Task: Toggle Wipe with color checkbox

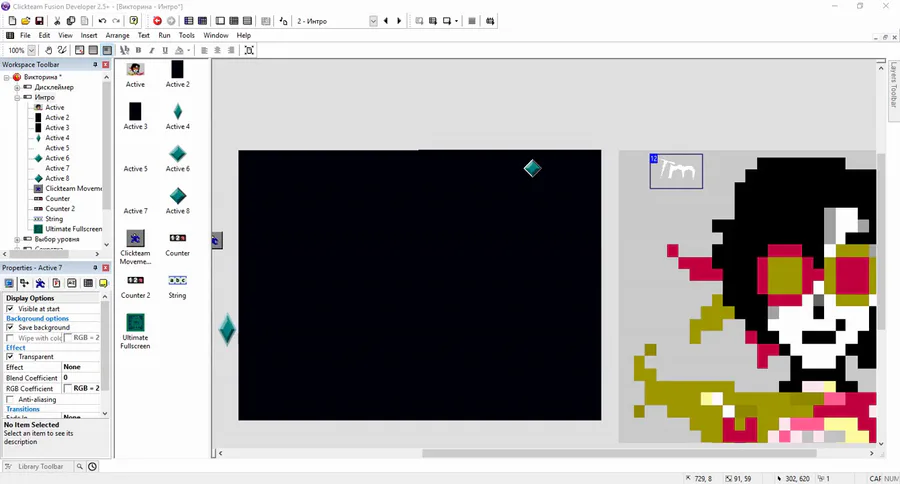Action: click(10, 338)
